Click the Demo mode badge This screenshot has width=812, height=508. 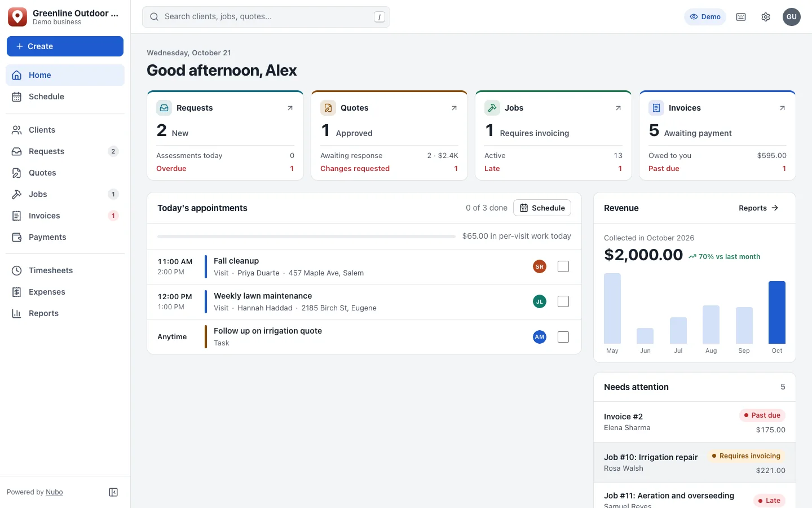(705, 17)
